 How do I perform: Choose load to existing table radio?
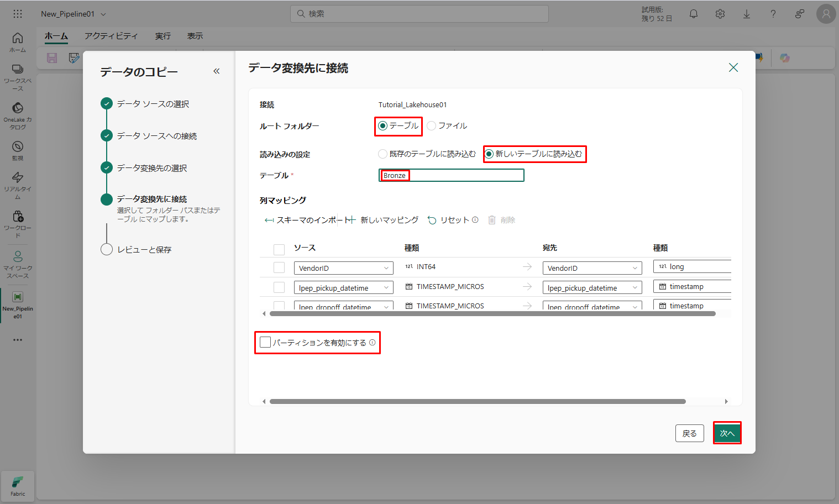(382, 154)
